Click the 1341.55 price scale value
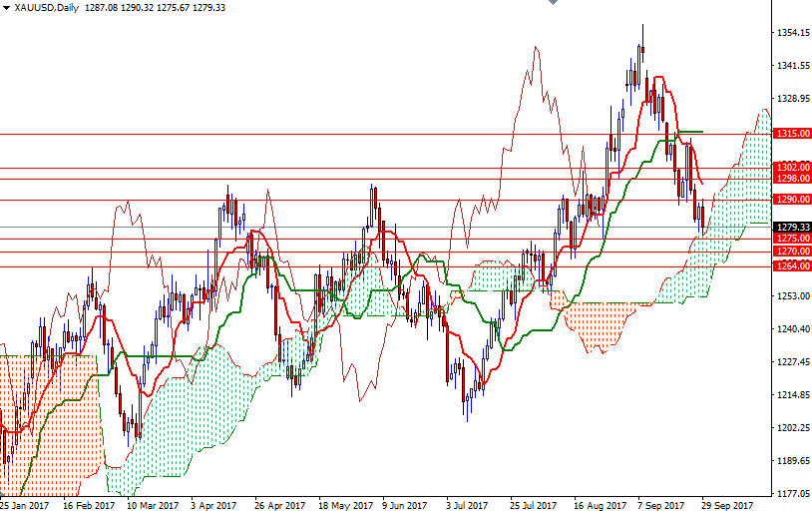The image size is (812, 513). click(793, 65)
